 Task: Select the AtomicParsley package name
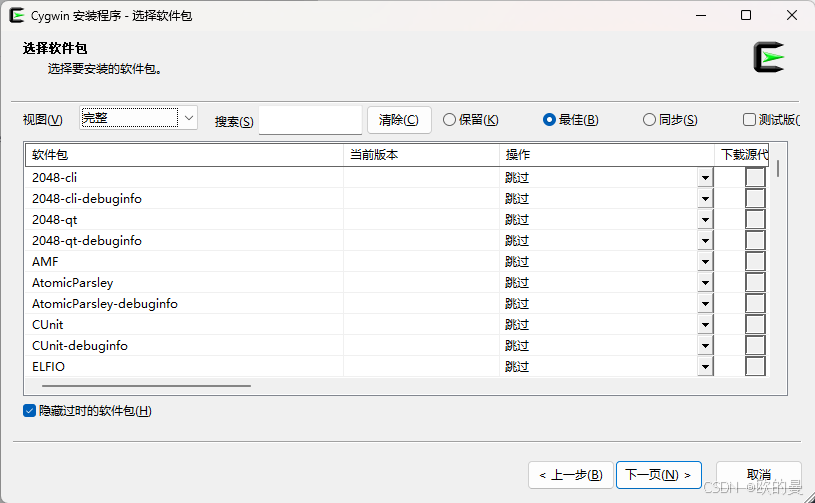coord(73,283)
